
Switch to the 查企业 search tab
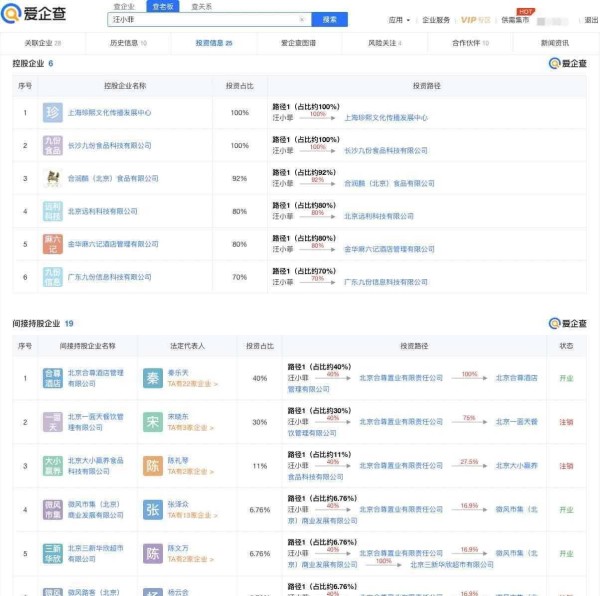click(x=124, y=7)
